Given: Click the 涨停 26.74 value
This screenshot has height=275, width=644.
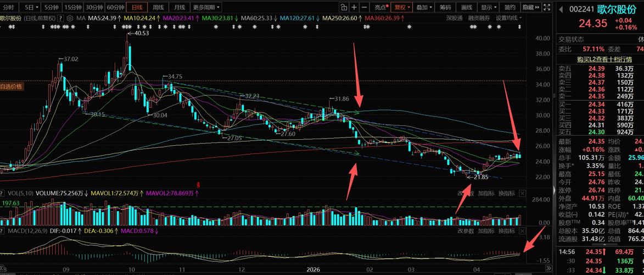Looking at the screenshot, I should pyautogui.click(x=596, y=190).
